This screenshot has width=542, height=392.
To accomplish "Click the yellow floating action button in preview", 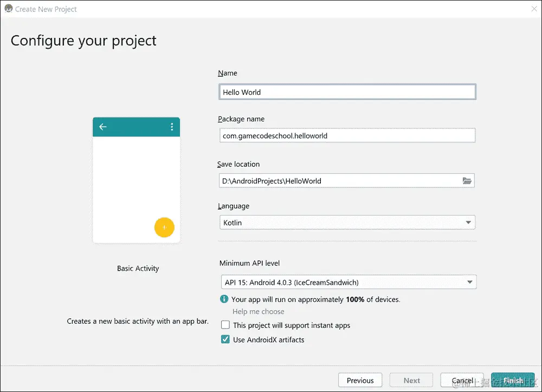I will click(x=164, y=227).
